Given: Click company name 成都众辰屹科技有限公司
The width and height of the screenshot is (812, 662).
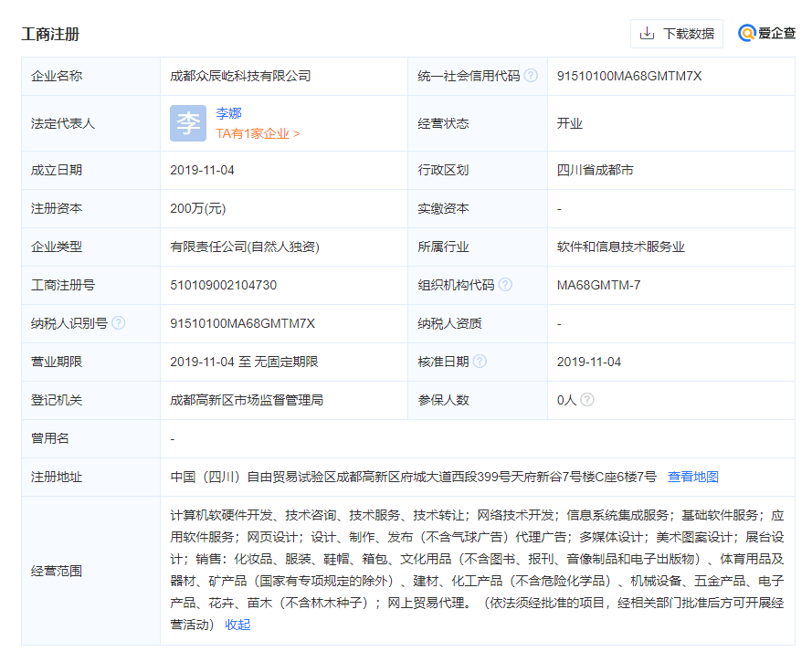Looking at the screenshot, I should pos(240,76).
